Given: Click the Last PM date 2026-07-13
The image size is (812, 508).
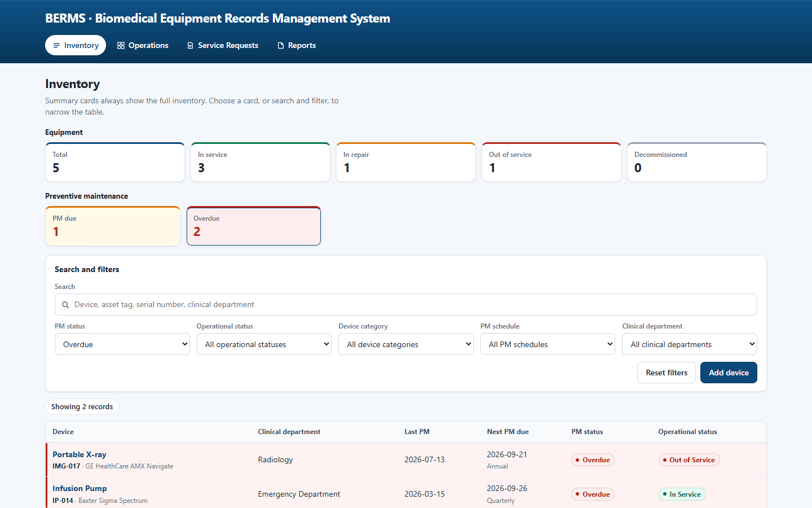Looking at the screenshot, I should coord(425,459).
